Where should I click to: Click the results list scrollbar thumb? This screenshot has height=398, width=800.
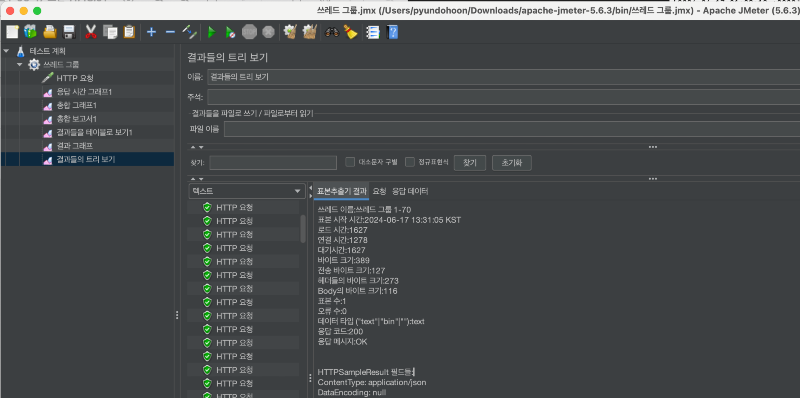[x=303, y=228]
